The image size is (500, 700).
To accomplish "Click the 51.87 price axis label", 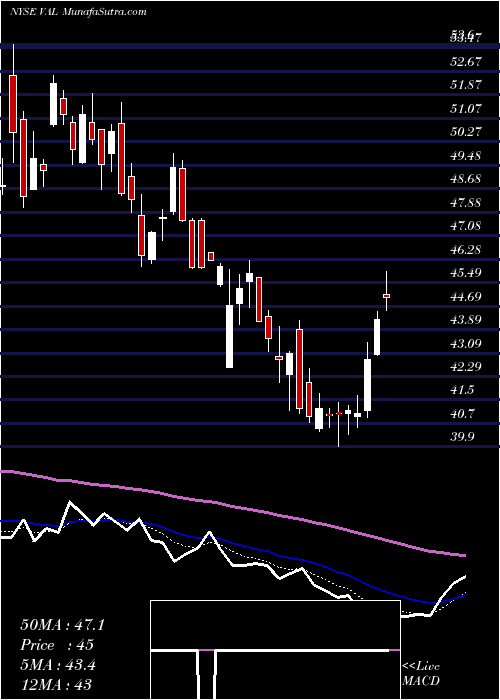I will (467, 85).
